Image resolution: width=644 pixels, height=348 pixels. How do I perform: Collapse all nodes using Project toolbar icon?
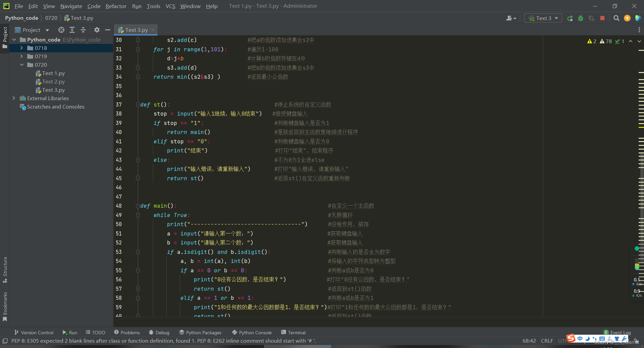tap(83, 30)
